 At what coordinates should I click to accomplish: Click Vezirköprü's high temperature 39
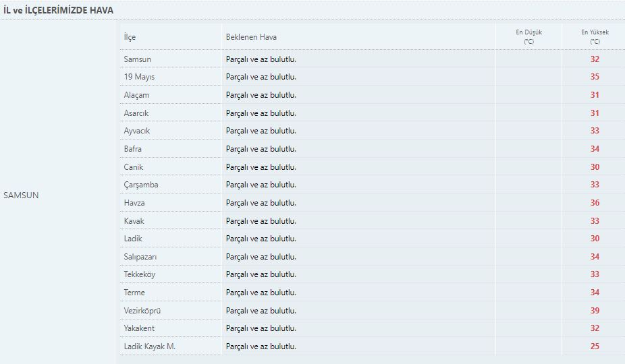(595, 311)
